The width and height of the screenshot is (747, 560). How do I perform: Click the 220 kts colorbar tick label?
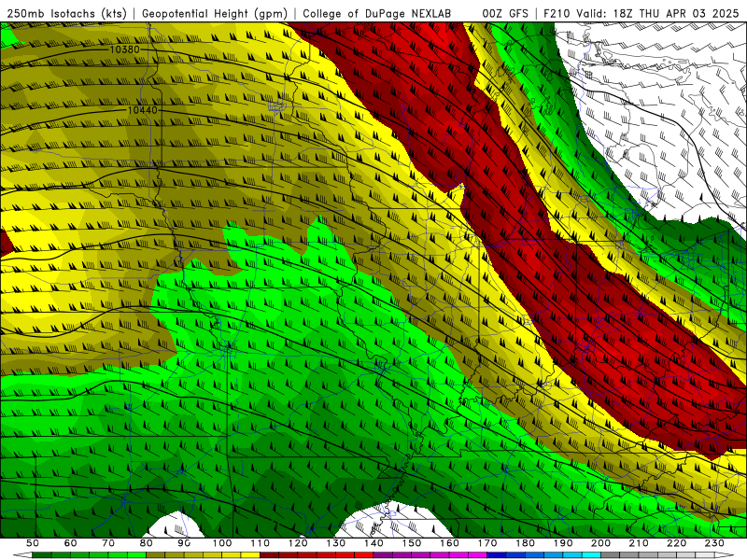676,543
